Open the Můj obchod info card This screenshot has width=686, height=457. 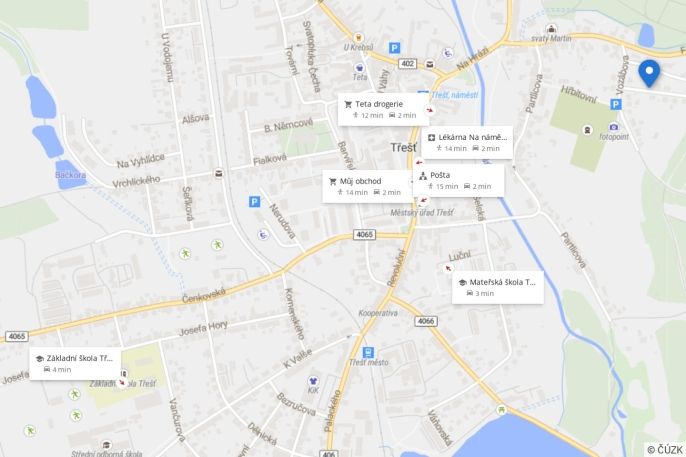pos(368,187)
